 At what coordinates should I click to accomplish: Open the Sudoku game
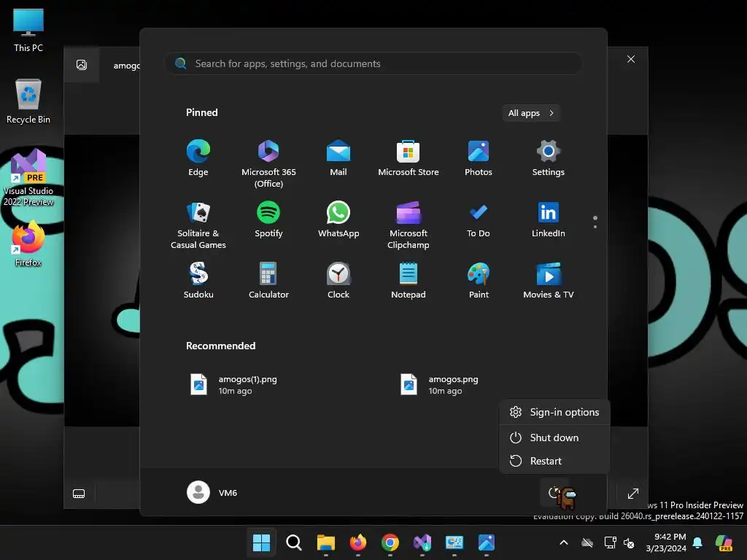198,281
